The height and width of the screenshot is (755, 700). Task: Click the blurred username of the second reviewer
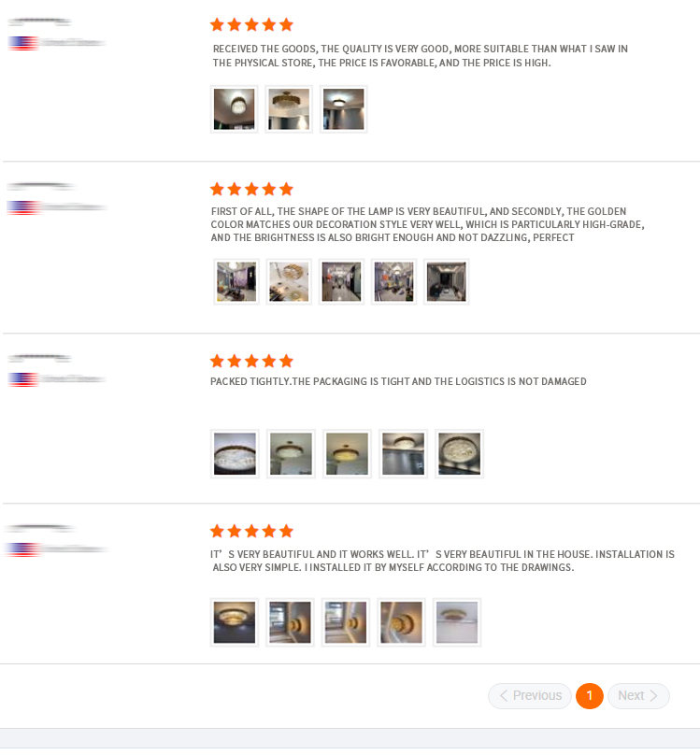(x=41, y=186)
